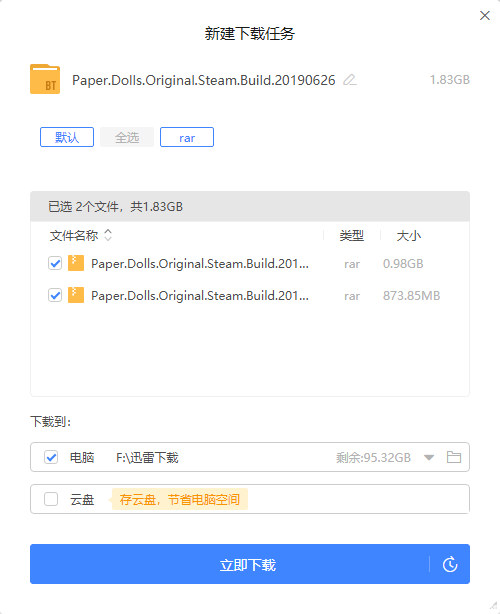Click the F:\迅雷下载 path field
This screenshot has height=614, width=500.
click(147, 457)
